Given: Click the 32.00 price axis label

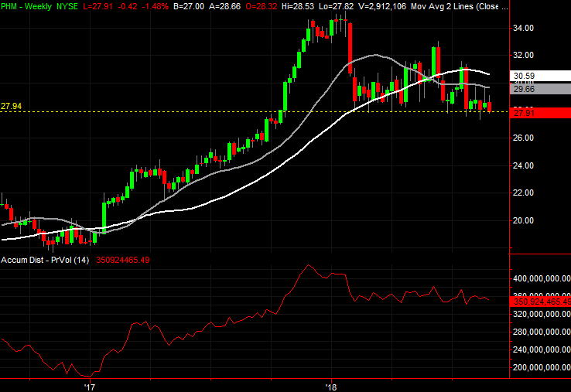Looking at the screenshot, I should [523, 55].
